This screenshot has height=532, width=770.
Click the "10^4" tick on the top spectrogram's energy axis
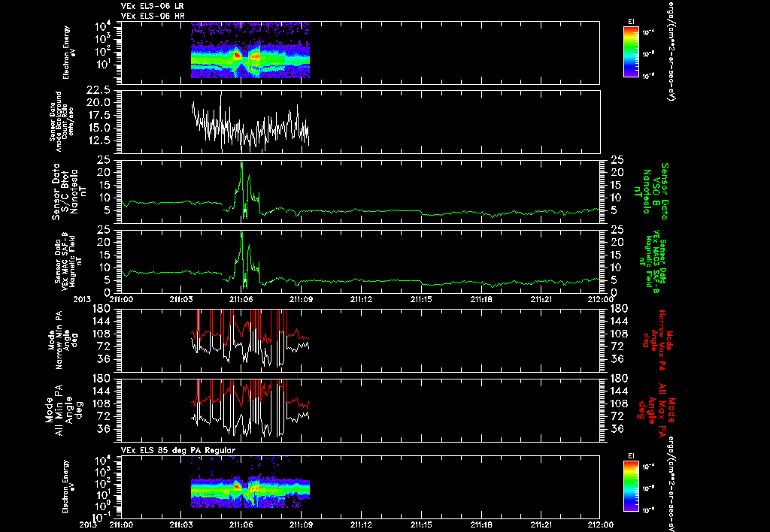point(102,26)
